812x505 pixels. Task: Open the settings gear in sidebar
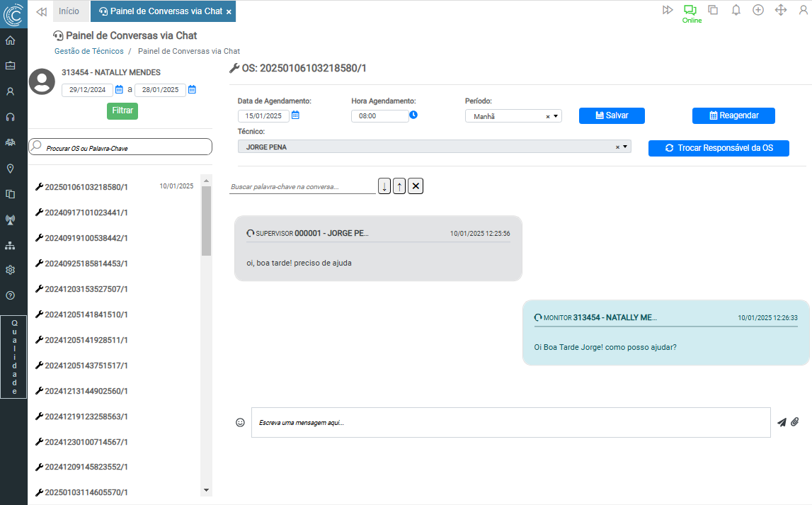click(x=11, y=270)
